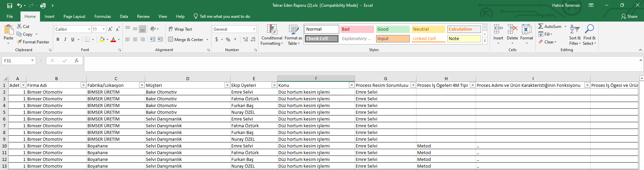The image size is (644, 170).
Task: Click the Name Box showing F31
Action: pyautogui.click(x=16, y=61)
